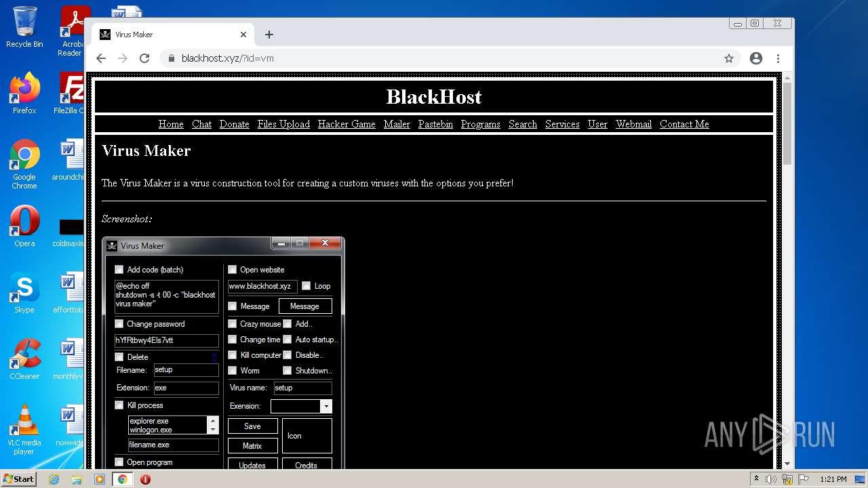Image resolution: width=868 pixels, height=488 pixels.
Task: Maximize the Chrome window
Action: click(x=754, y=23)
